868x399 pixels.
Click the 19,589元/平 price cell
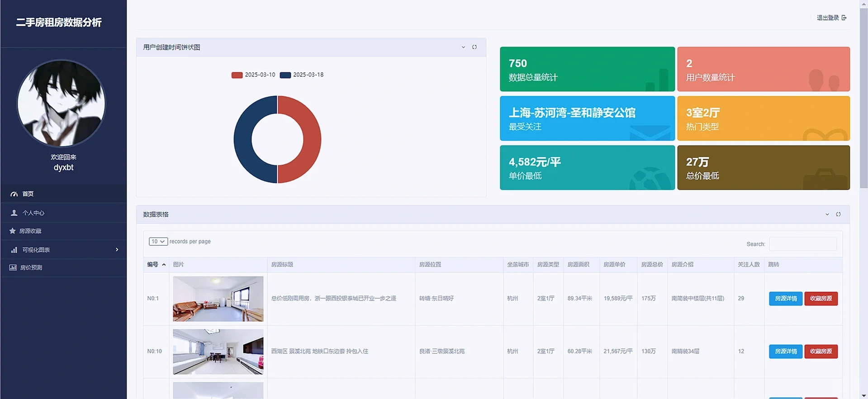[x=618, y=299]
